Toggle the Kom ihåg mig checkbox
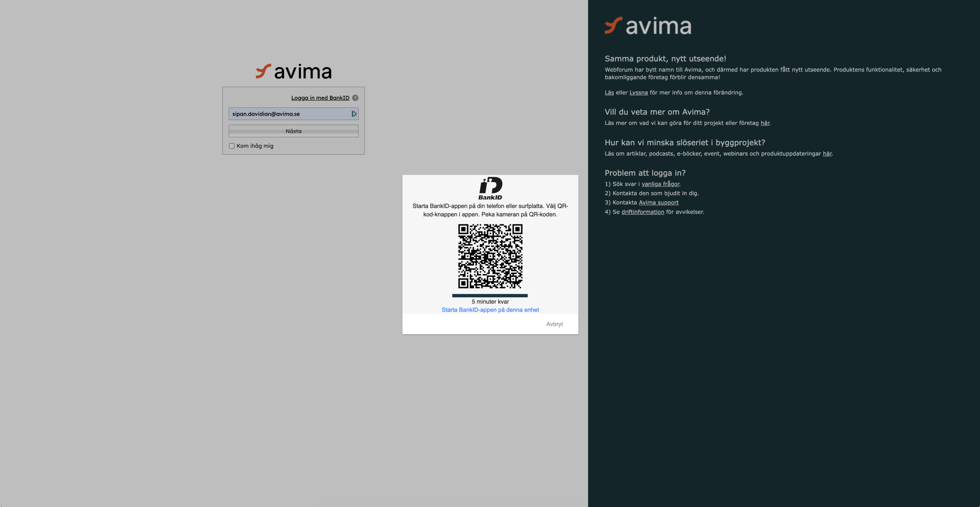 click(232, 146)
